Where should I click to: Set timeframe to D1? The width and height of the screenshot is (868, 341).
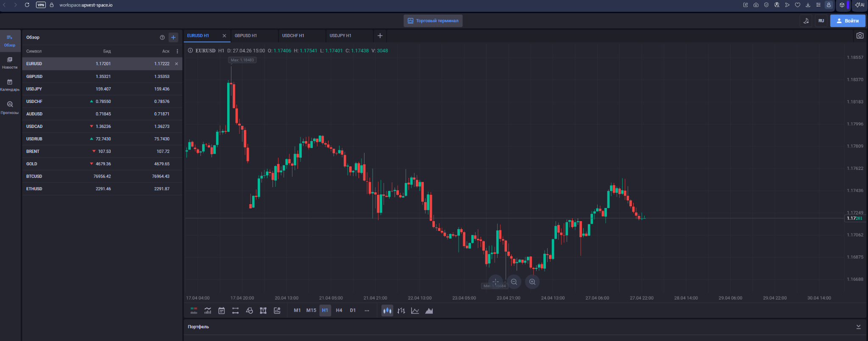[x=353, y=311]
